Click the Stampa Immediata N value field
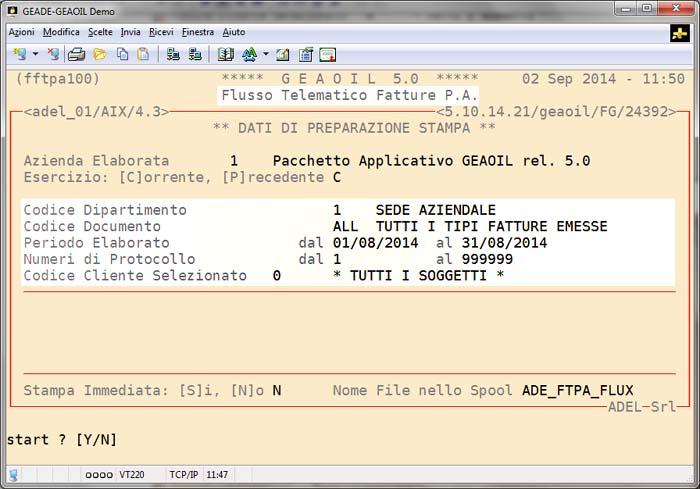Viewport: 700px width, 489px height. pos(277,391)
